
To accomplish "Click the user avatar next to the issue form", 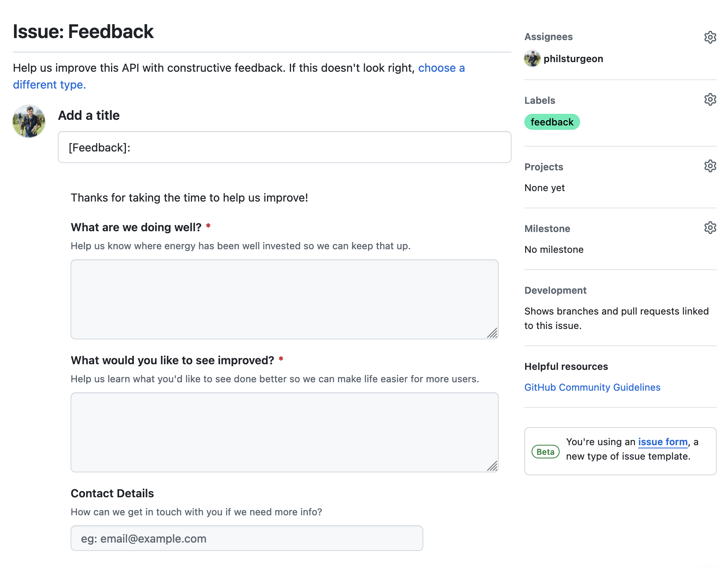I will point(28,121).
